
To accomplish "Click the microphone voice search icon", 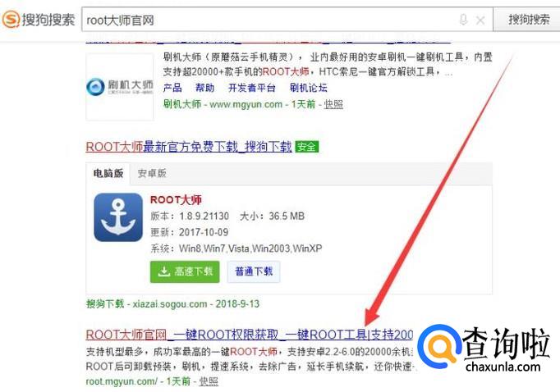I will (463, 20).
